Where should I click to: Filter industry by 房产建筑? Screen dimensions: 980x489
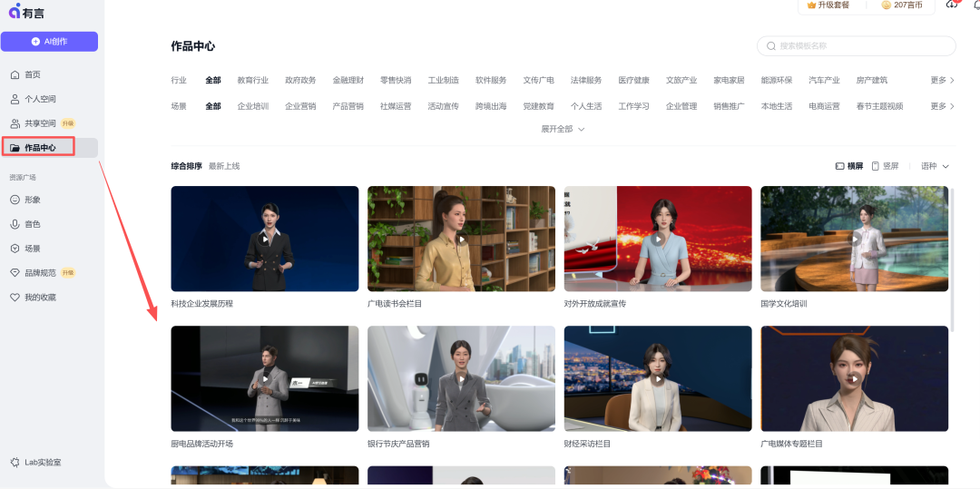(x=872, y=81)
